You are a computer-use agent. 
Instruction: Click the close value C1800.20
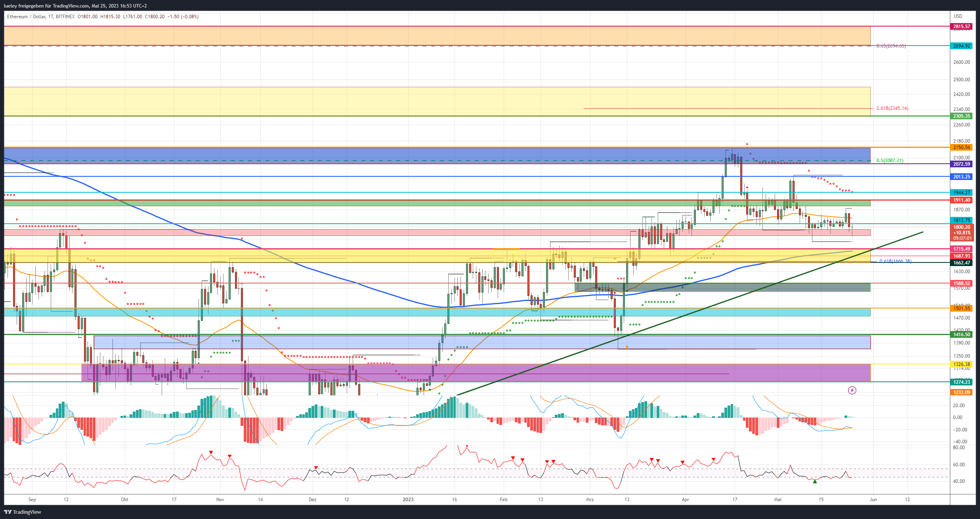[x=155, y=17]
